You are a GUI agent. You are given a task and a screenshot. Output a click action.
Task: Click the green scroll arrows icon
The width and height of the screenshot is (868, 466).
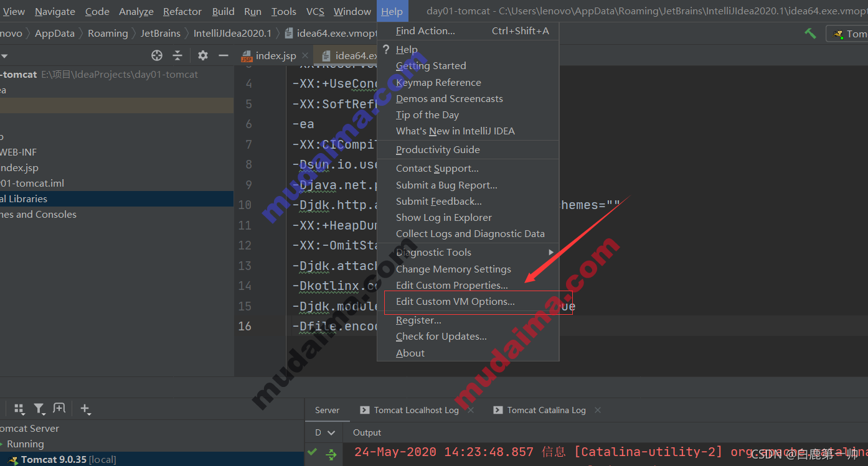coord(332,454)
